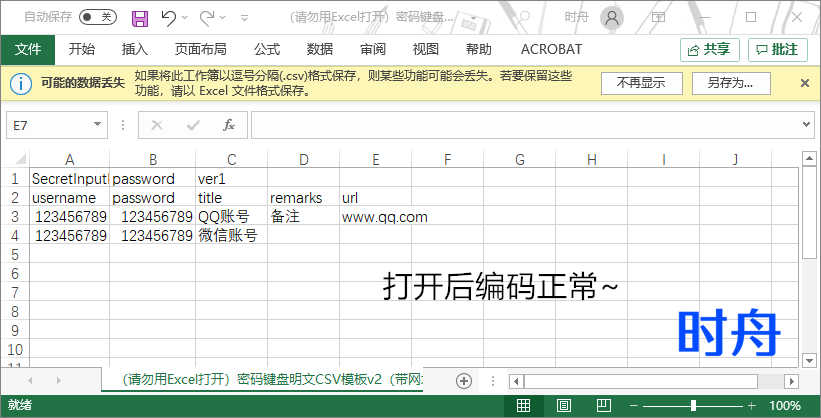The image size is (821, 418).
Task: Switch to the 开始 Home tab
Action: (x=82, y=49)
